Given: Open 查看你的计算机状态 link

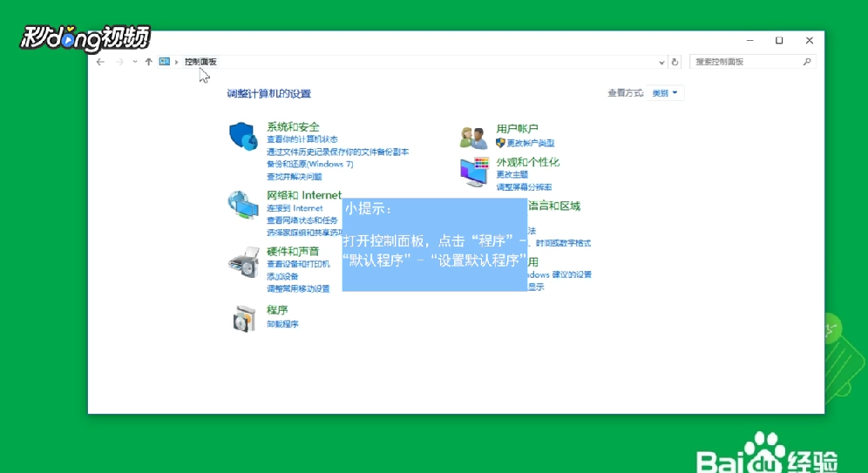Looking at the screenshot, I should click(x=302, y=139).
